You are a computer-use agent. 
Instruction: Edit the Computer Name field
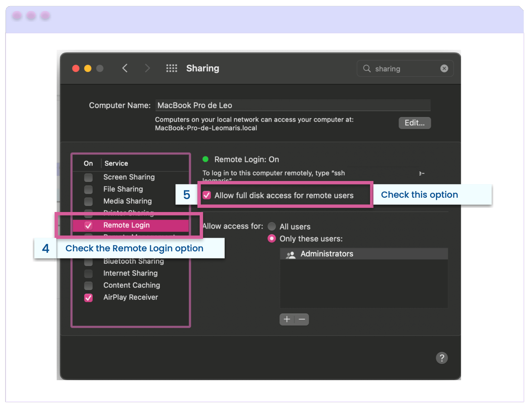point(293,105)
